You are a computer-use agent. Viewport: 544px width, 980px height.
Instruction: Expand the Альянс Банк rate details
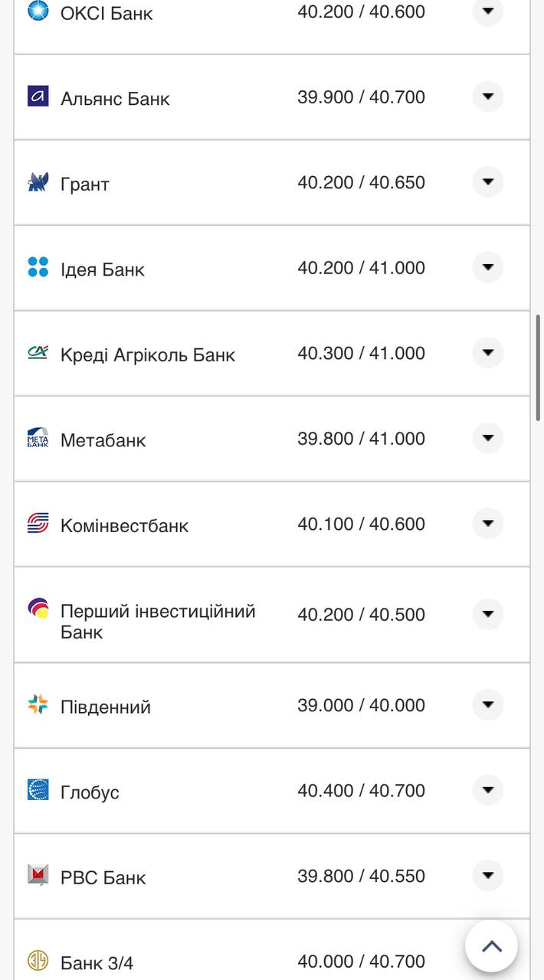pyautogui.click(x=488, y=96)
